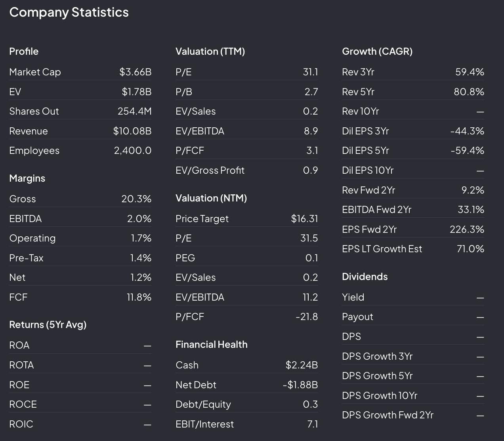The width and height of the screenshot is (504, 441).
Task: Click the EBIT/Interest 7.1 value
Action: (313, 424)
